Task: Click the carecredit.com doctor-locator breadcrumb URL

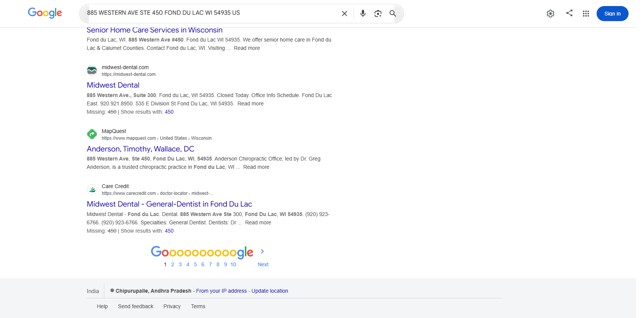Action: (157, 193)
